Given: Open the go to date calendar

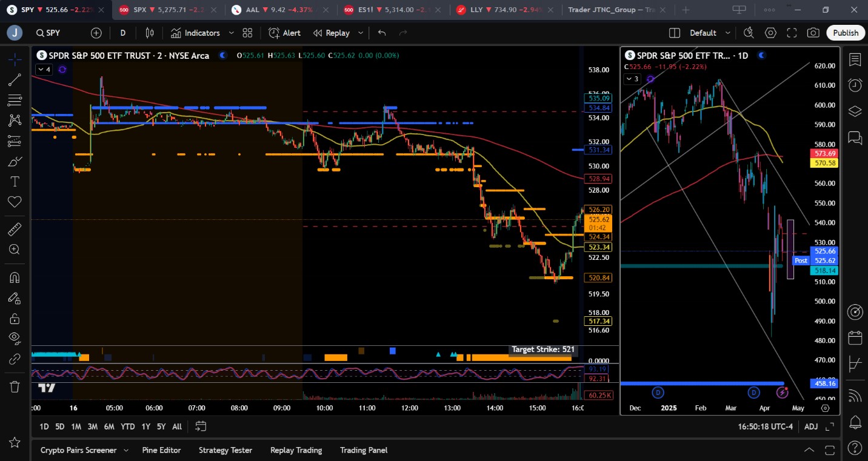Looking at the screenshot, I should pos(201,426).
